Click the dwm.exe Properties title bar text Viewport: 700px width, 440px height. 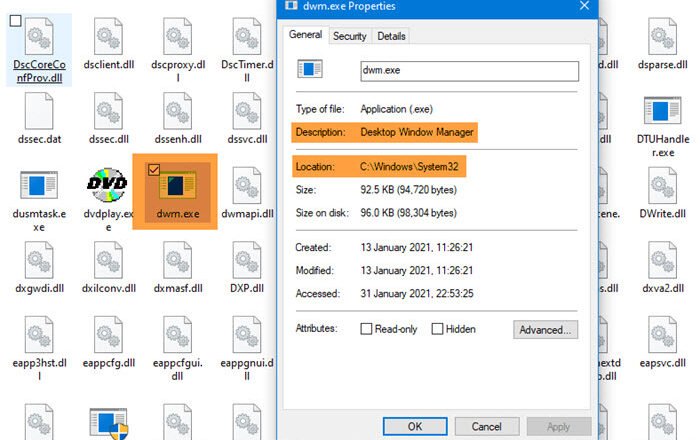pyautogui.click(x=349, y=6)
